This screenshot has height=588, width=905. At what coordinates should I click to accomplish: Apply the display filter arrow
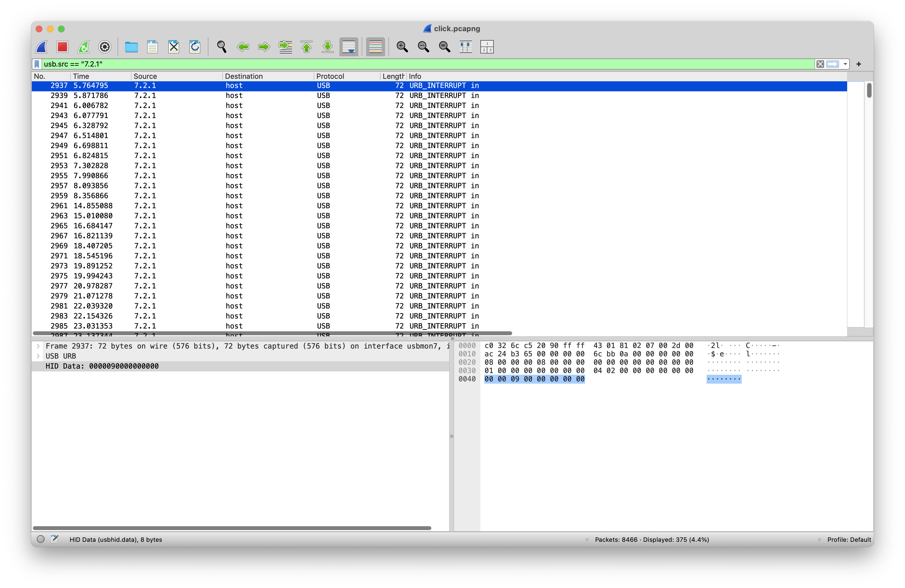pyautogui.click(x=832, y=64)
